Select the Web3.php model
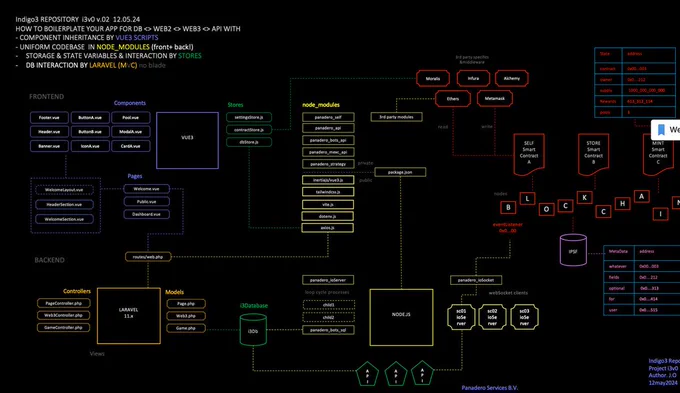The image size is (680, 393). (186, 316)
